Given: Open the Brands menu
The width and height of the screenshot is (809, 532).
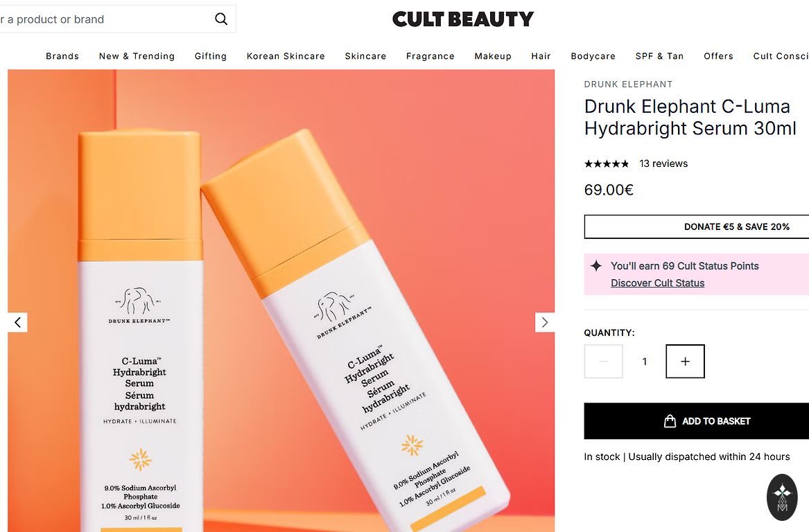Looking at the screenshot, I should [62, 56].
